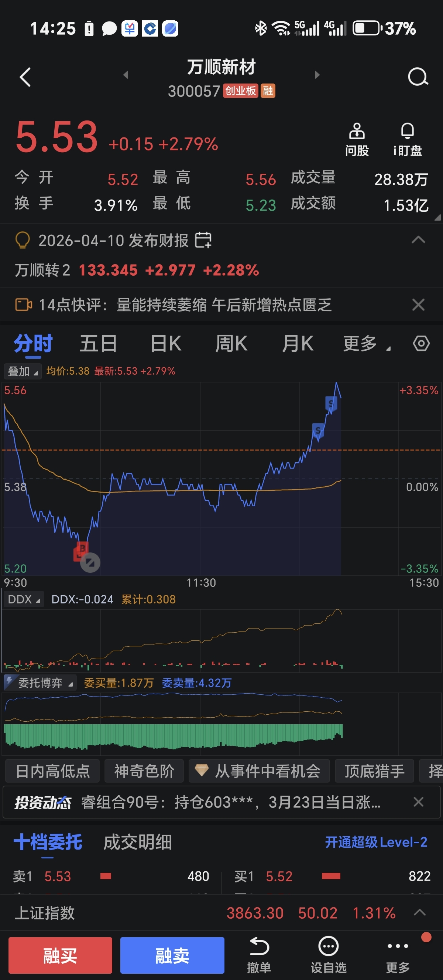
Task: Tap the 顶底猎手 chip
Action: pyautogui.click(x=374, y=771)
